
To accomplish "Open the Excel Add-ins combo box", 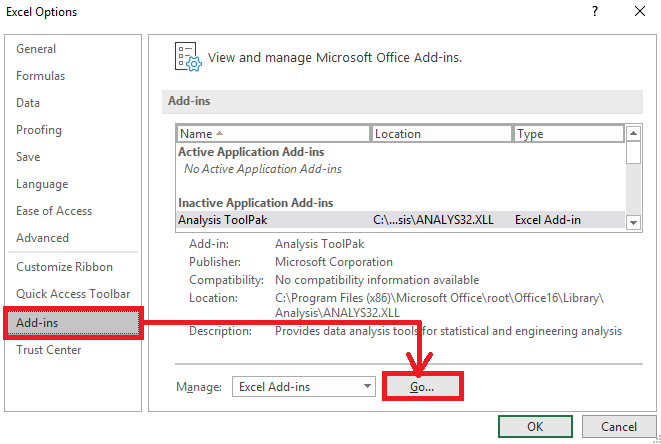I will pos(304,387).
